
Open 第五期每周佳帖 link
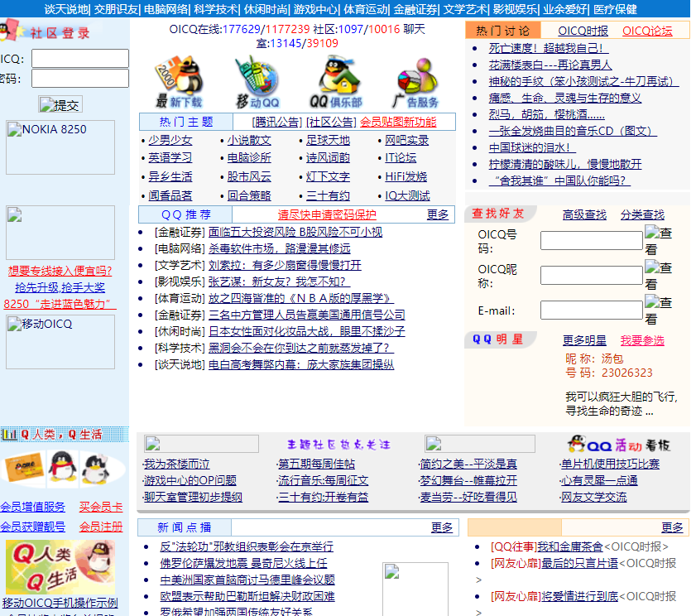pos(316,464)
